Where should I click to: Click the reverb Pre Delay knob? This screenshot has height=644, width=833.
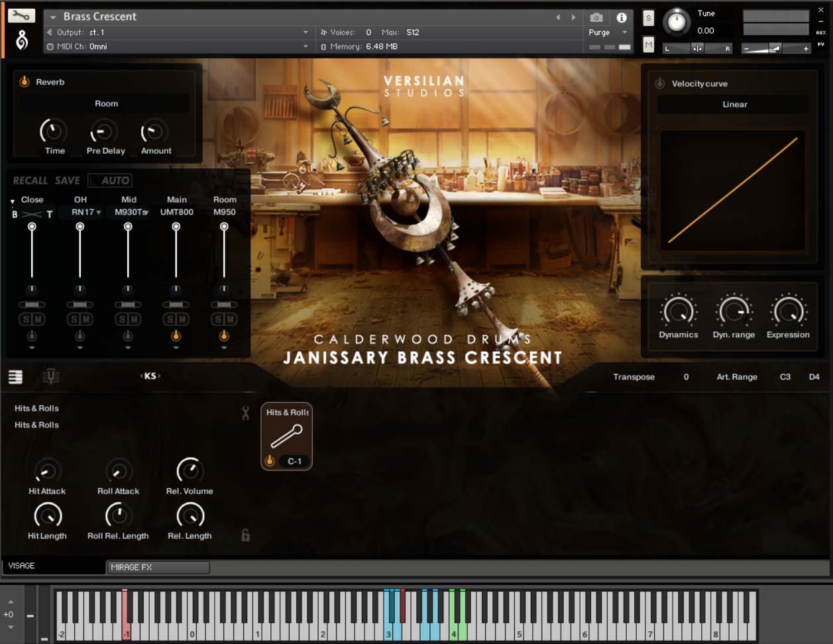[x=103, y=132]
